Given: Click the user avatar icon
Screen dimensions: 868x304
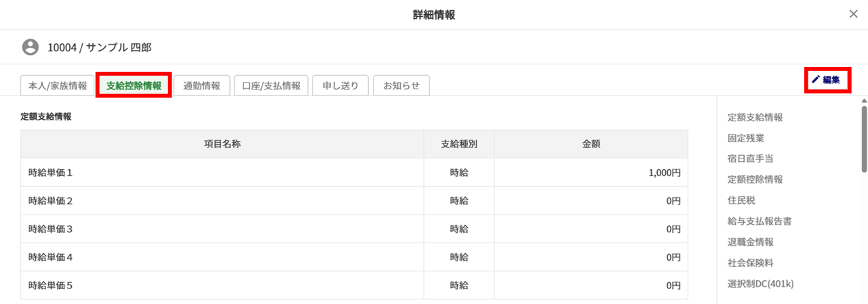Looking at the screenshot, I should pyautogui.click(x=30, y=47).
